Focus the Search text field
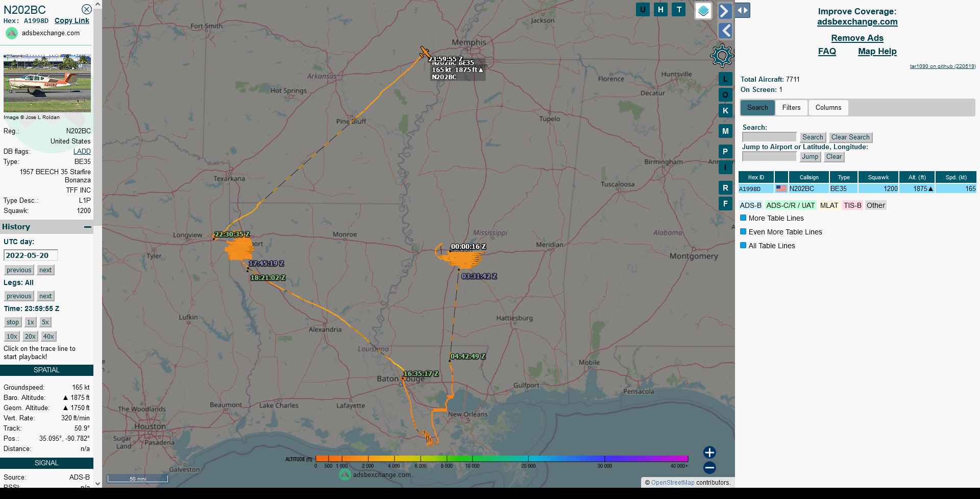980x499 pixels. [769, 137]
